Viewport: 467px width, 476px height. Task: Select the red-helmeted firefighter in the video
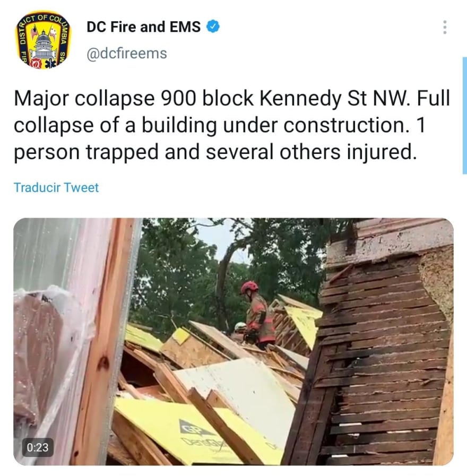click(x=258, y=314)
